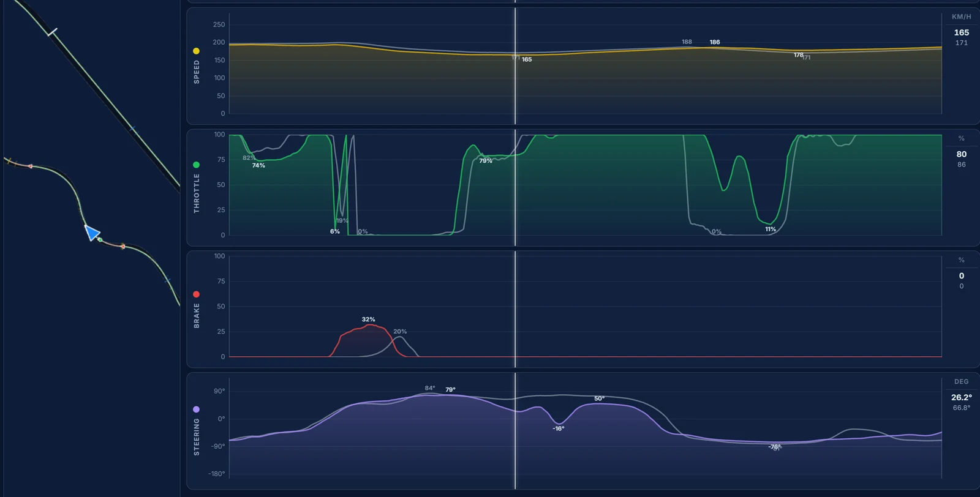Click the green dot beside the THROTTLE label
The height and width of the screenshot is (497, 980).
[196, 165]
